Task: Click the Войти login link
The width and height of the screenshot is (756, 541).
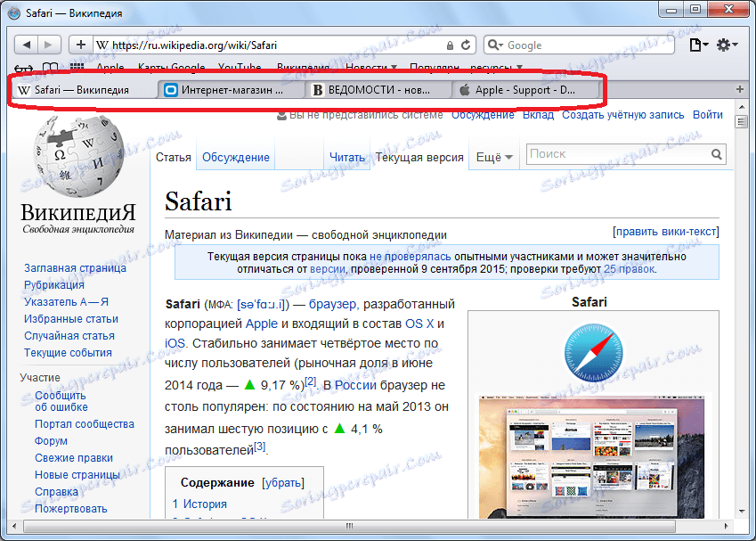Action: point(708,115)
